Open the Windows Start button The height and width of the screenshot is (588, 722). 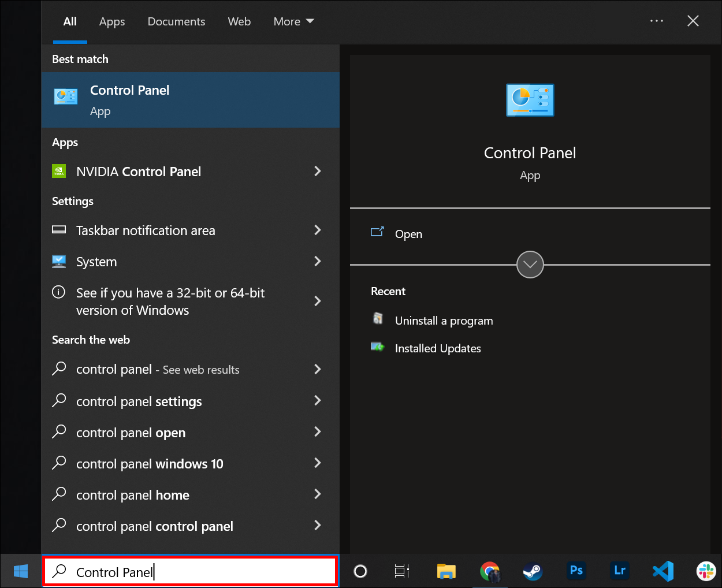tap(21, 571)
